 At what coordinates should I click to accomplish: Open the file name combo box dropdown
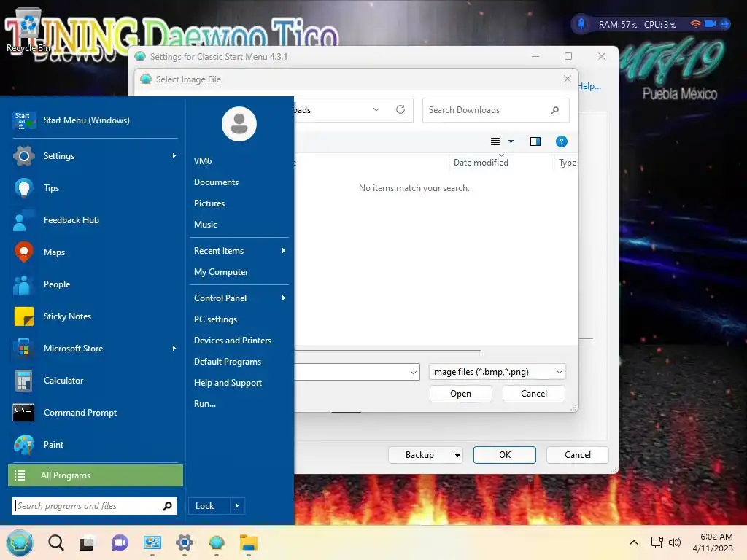[413, 372]
